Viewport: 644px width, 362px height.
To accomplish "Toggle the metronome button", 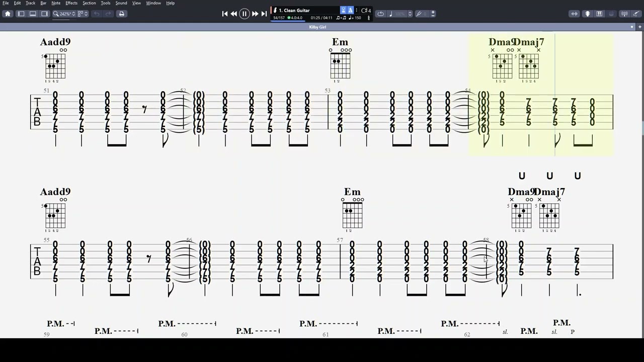I will click(x=351, y=10).
